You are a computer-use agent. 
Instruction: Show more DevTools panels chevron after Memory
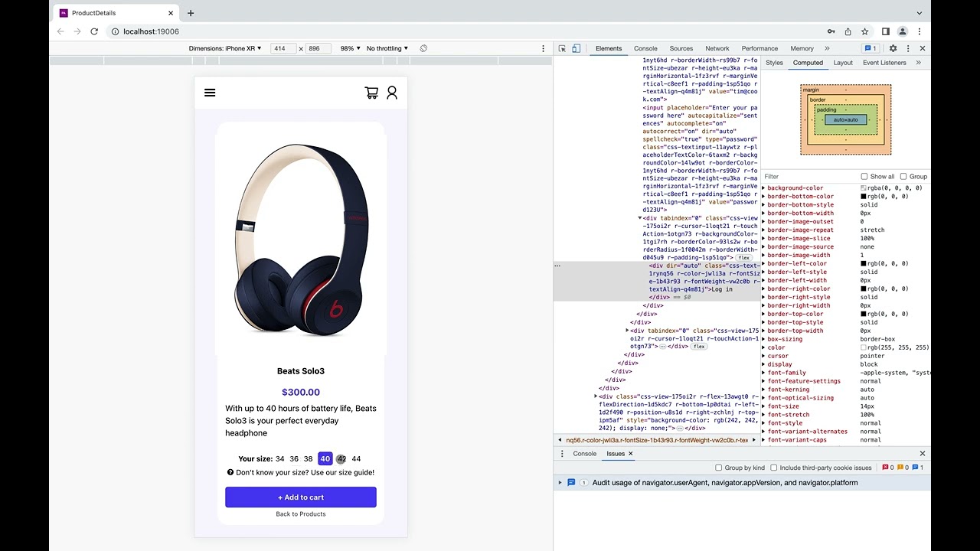click(x=827, y=48)
